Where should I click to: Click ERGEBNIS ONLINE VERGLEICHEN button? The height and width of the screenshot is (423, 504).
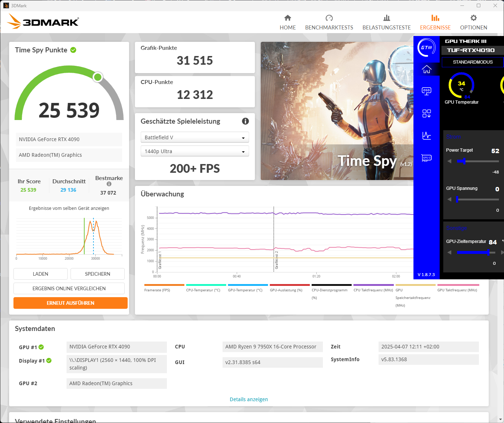(69, 288)
